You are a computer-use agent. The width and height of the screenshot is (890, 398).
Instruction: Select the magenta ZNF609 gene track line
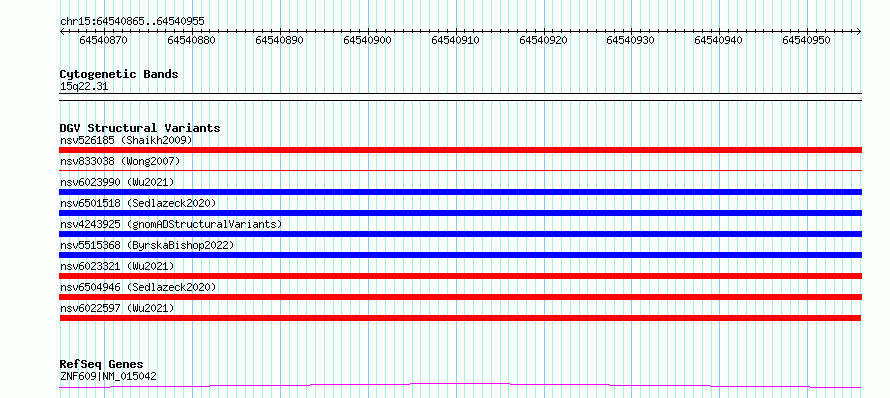[460, 386]
